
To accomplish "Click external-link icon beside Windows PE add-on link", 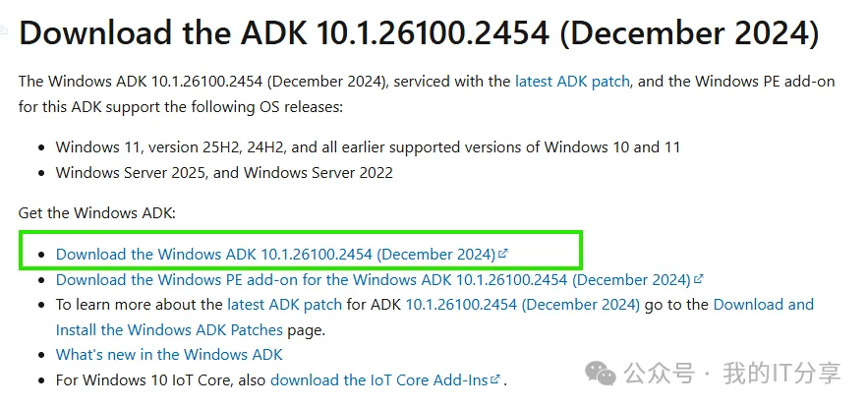I will click(x=699, y=279).
